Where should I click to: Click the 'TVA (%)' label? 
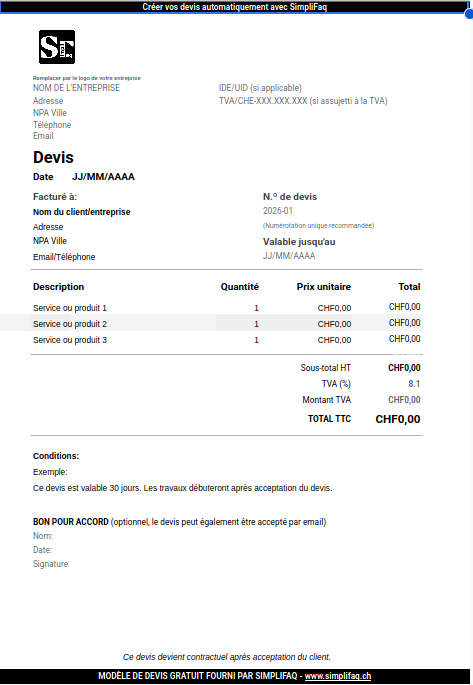click(x=336, y=384)
